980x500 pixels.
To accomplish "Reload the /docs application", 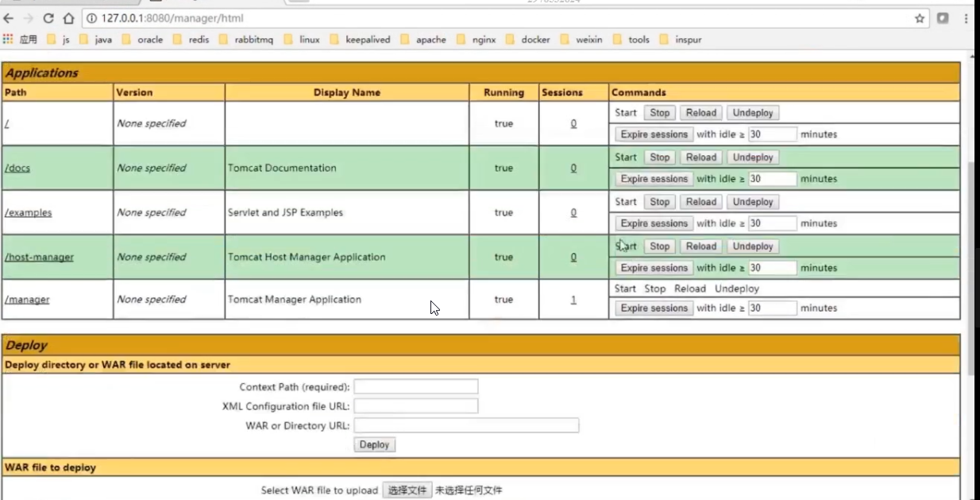I will point(701,157).
